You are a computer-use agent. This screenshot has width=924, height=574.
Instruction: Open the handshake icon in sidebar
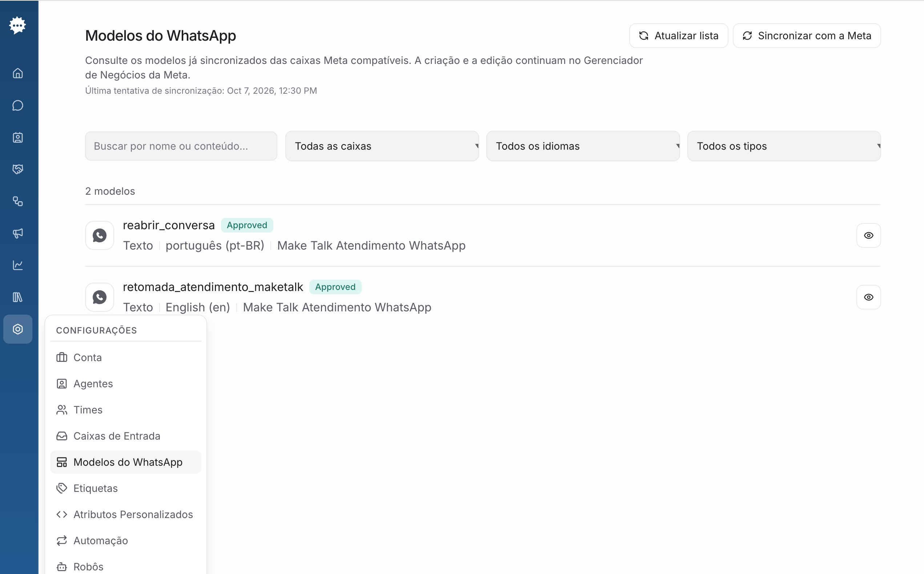(17, 169)
